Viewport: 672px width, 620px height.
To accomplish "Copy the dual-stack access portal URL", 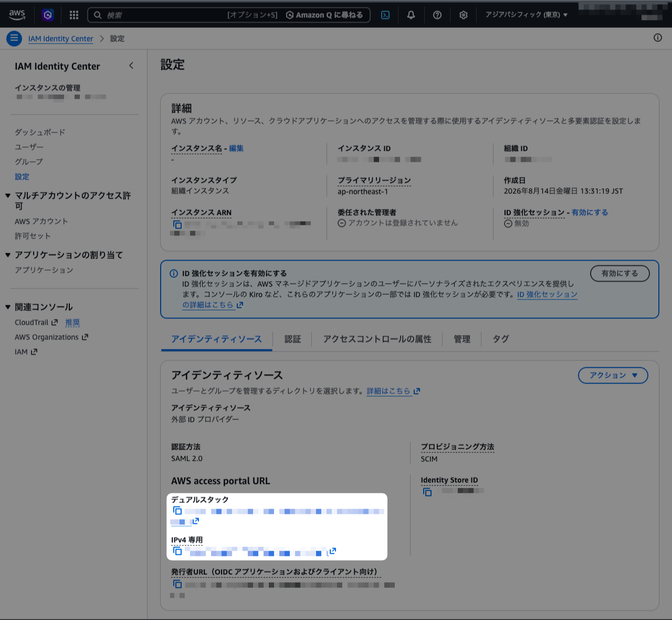I will coord(177,511).
